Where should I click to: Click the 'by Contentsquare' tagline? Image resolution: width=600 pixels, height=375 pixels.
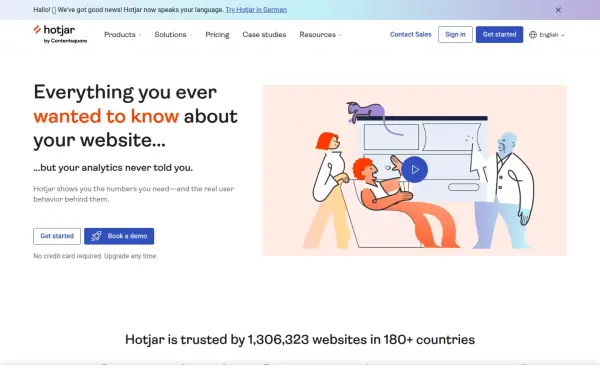(65, 41)
